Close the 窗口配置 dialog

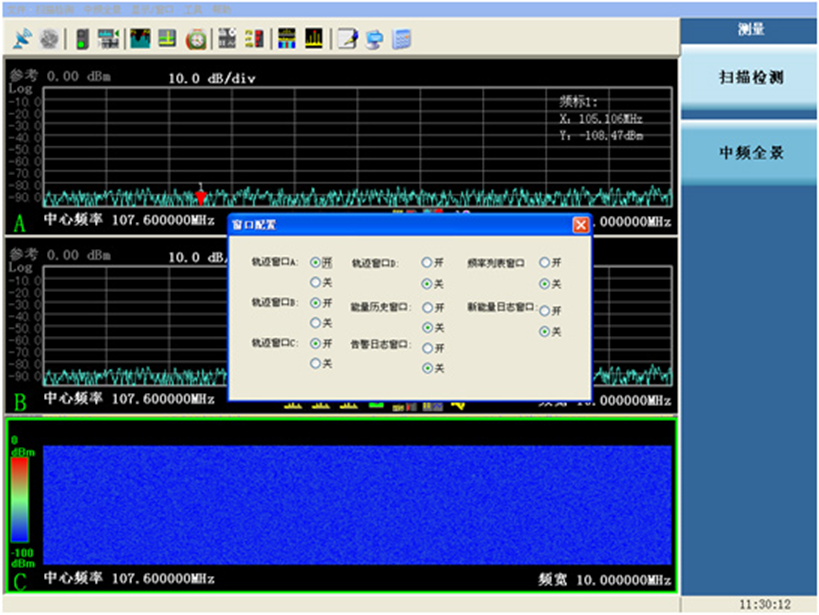point(580,225)
